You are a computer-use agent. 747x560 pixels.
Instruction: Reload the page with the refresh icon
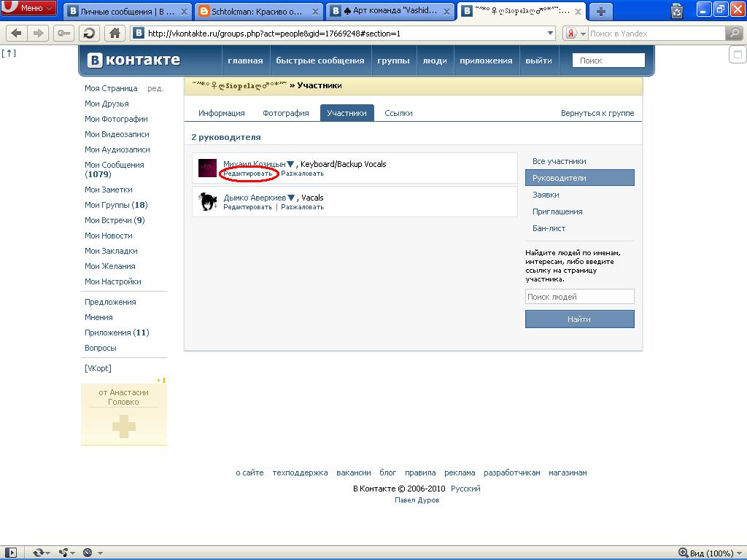89,34
